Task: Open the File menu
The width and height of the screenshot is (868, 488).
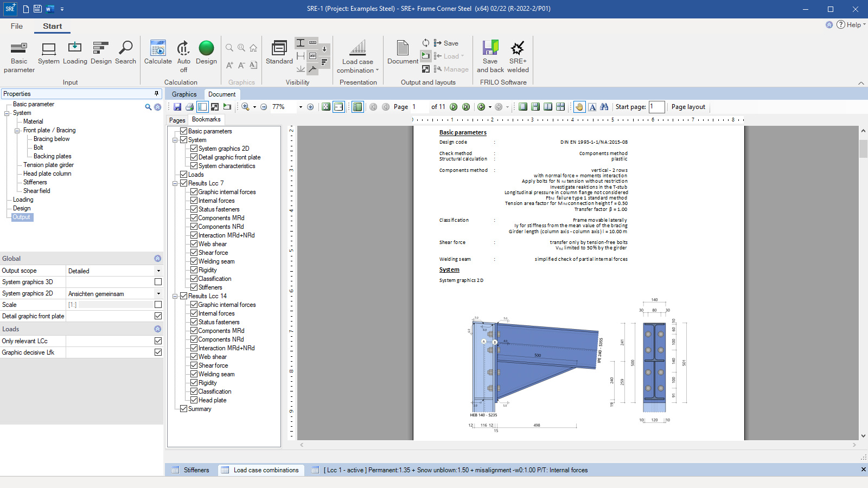Action: (x=17, y=26)
